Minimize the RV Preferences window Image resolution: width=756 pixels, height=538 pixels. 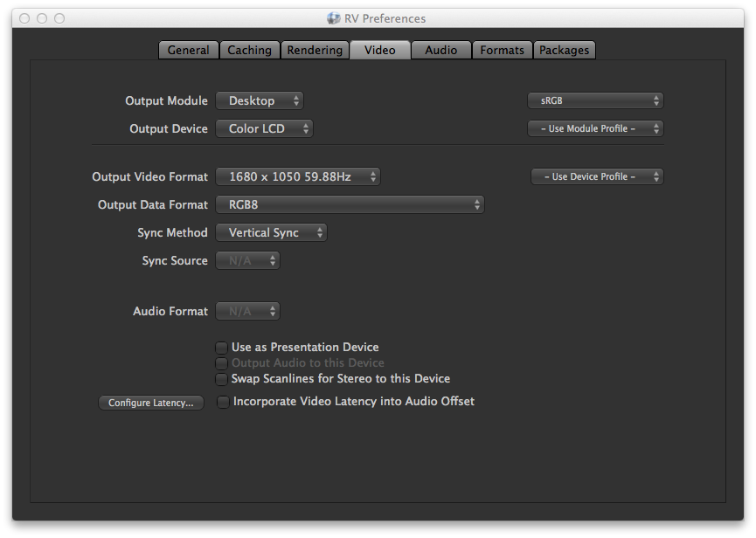pos(42,18)
